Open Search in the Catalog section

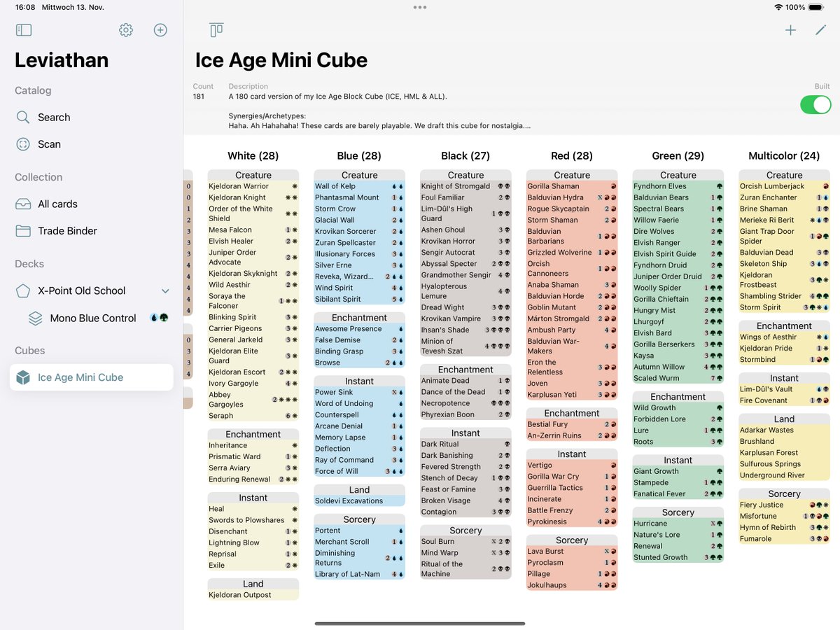tap(92, 117)
